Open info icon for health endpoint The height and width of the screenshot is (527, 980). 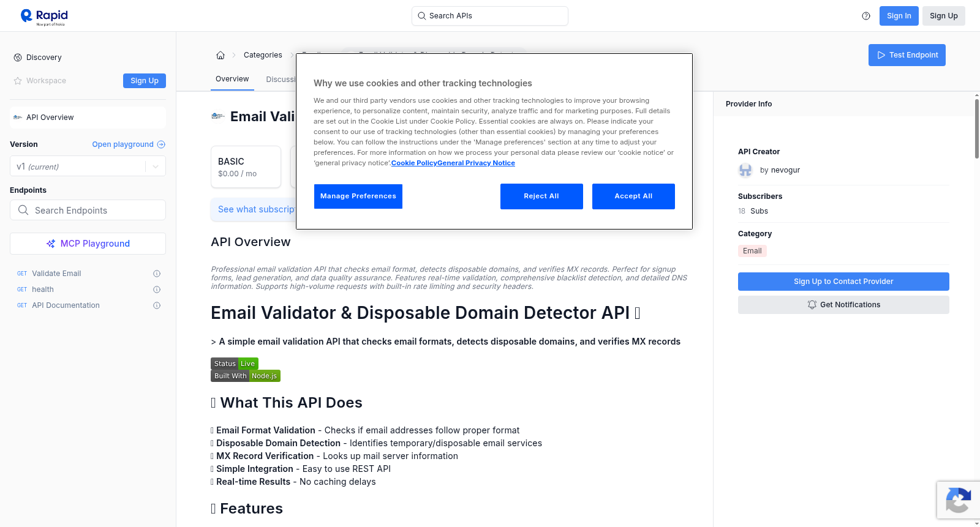click(157, 290)
